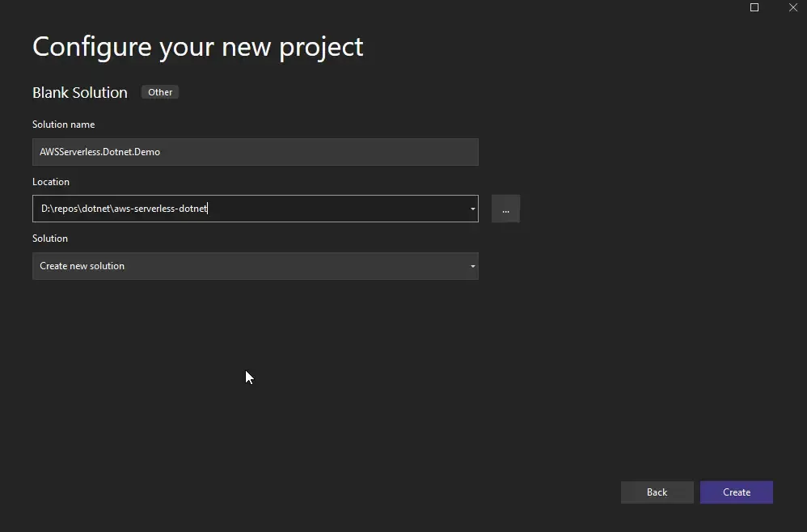Expand the Solution combo box
Viewport: 807px width, 532px height.
(x=471, y=265)
